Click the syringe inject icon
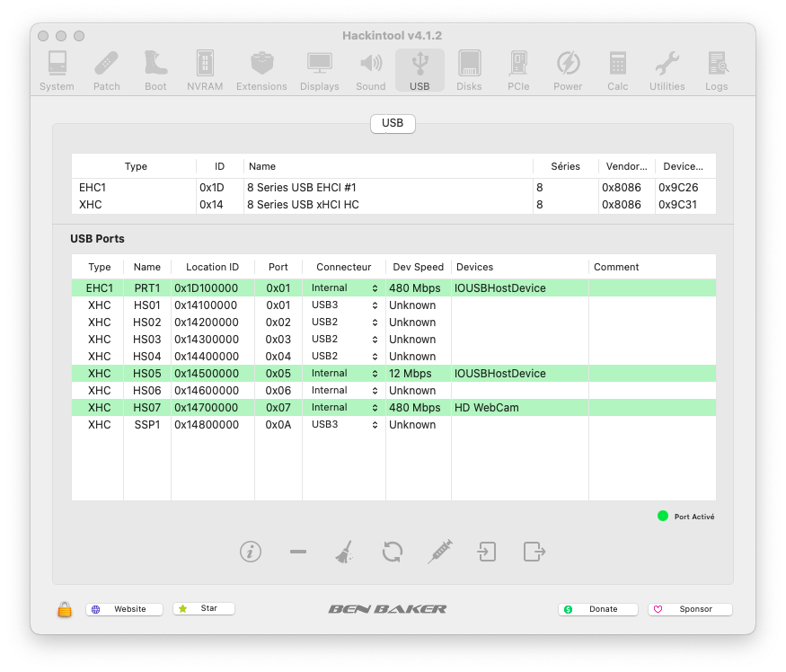 (440, 552)
